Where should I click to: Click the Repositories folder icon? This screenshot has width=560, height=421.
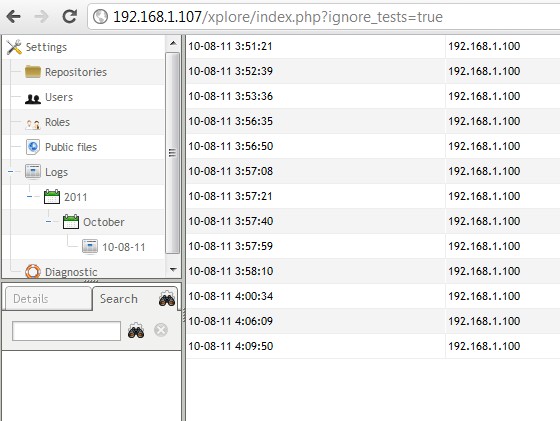point(33,72)
